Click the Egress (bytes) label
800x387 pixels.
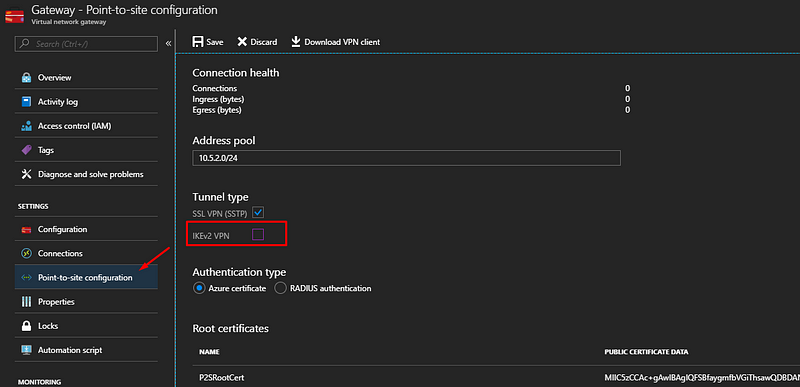[217, 110]
